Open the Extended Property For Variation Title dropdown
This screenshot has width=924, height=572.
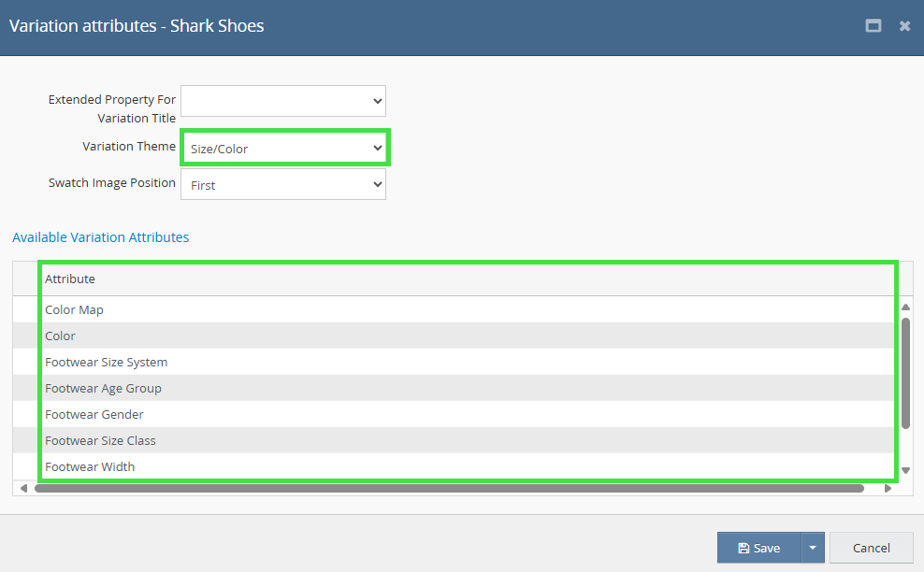tap(283, 101)
